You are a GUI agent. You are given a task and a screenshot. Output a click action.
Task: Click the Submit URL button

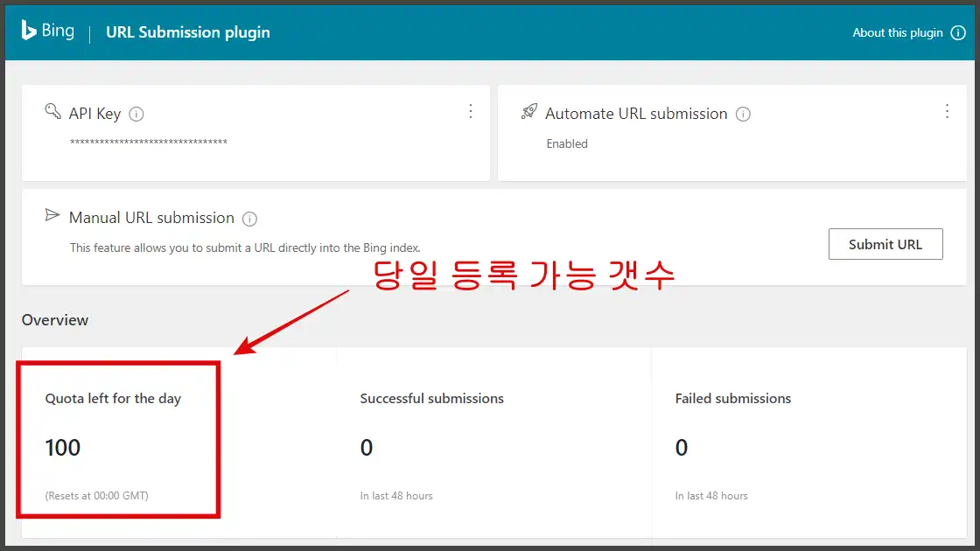pos(885,244)
